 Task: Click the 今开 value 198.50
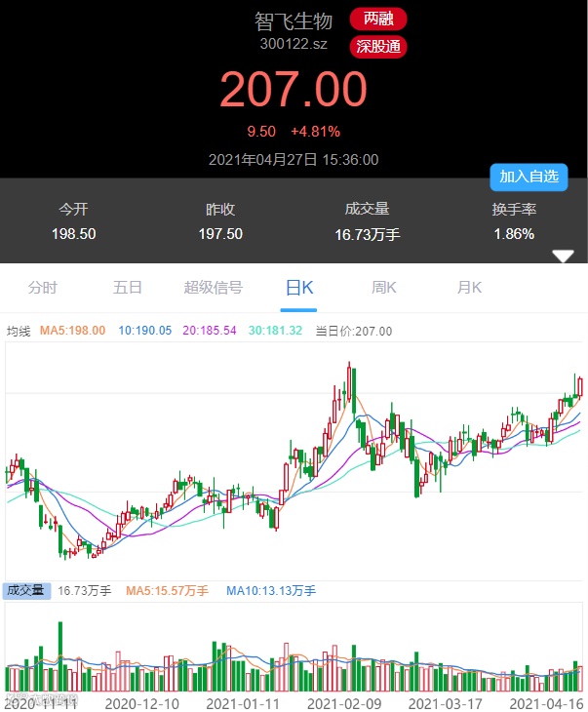(73, 234)
